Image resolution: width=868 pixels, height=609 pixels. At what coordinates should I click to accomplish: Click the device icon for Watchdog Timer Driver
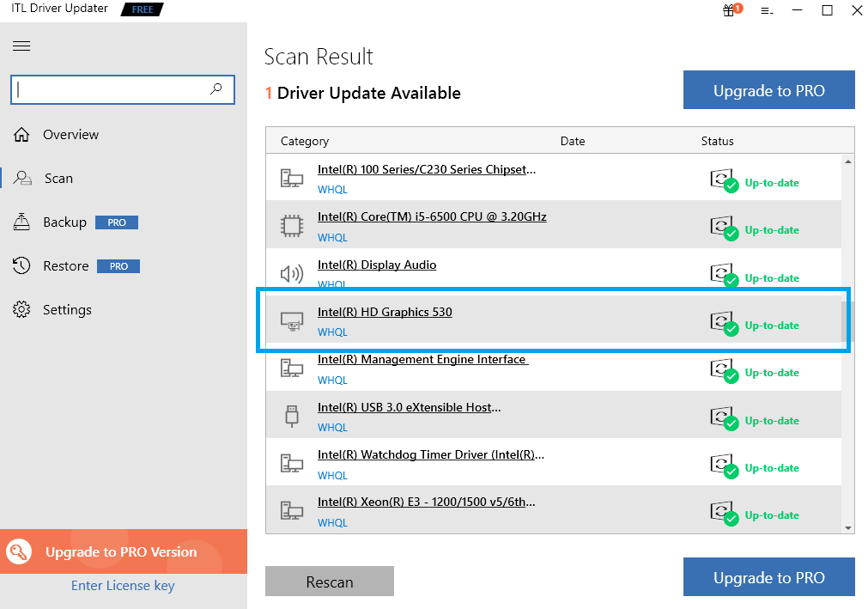coord(292,463)
